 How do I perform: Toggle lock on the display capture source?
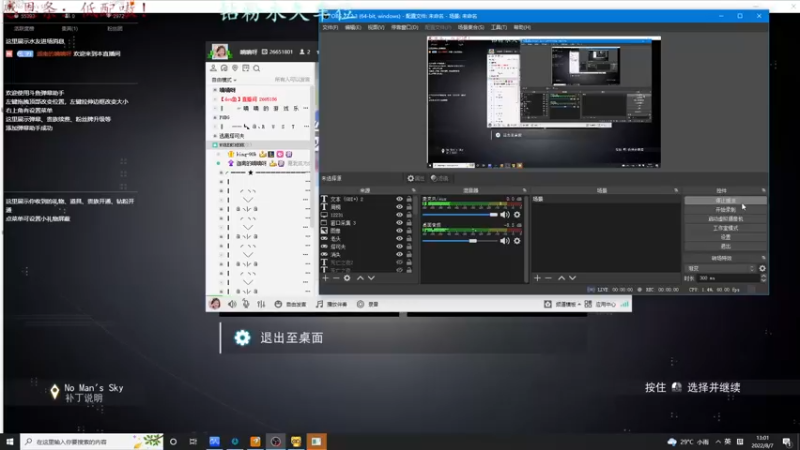pyautogui.click(x=409, y=215)
